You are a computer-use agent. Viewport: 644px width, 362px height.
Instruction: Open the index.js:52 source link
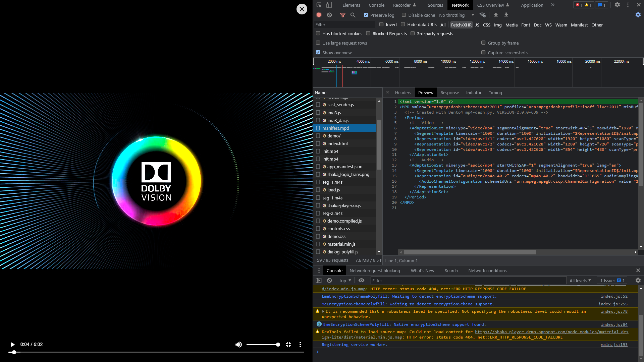coord(614,296)
